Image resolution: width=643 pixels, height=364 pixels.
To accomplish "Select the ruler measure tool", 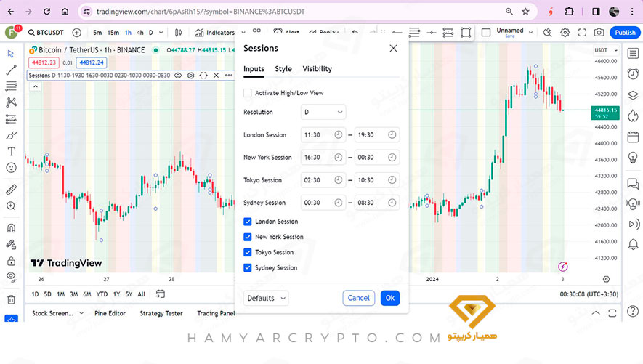I will (x=11, y=190).
